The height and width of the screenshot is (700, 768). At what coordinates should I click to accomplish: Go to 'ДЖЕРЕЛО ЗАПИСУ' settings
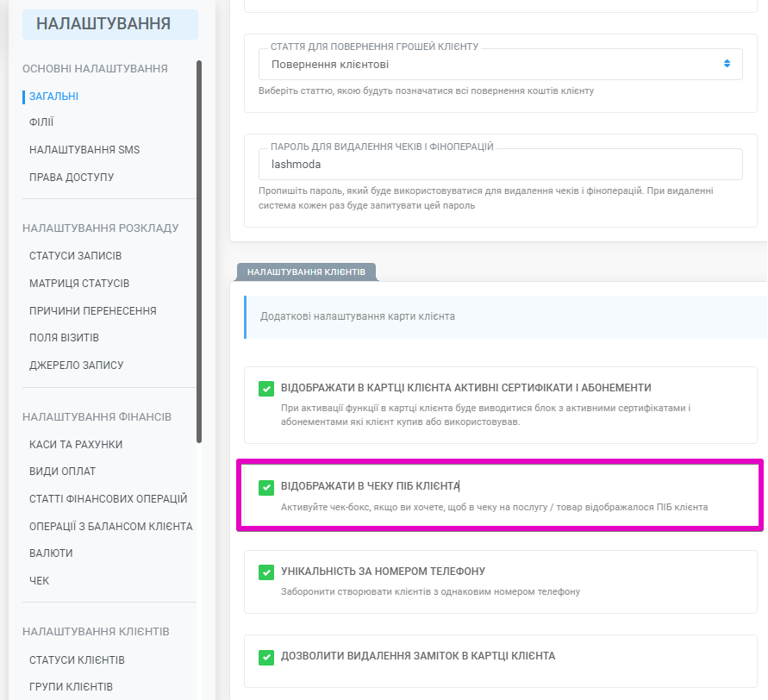tap(77, 366)
